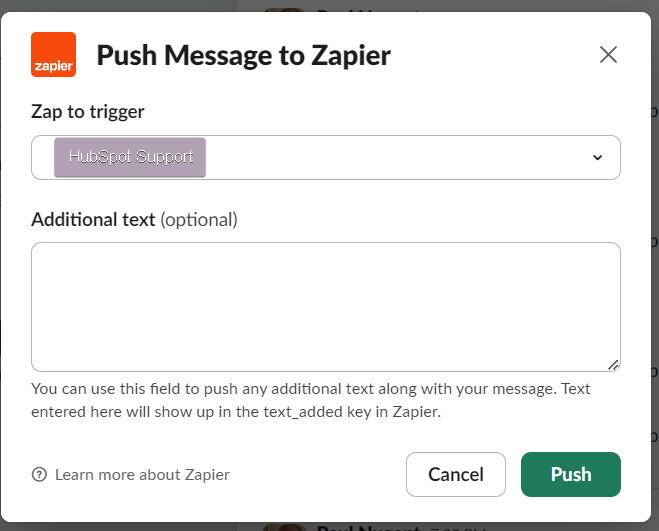
Task: Click the orange Zapier logo icon
Action: click(53, 55)
